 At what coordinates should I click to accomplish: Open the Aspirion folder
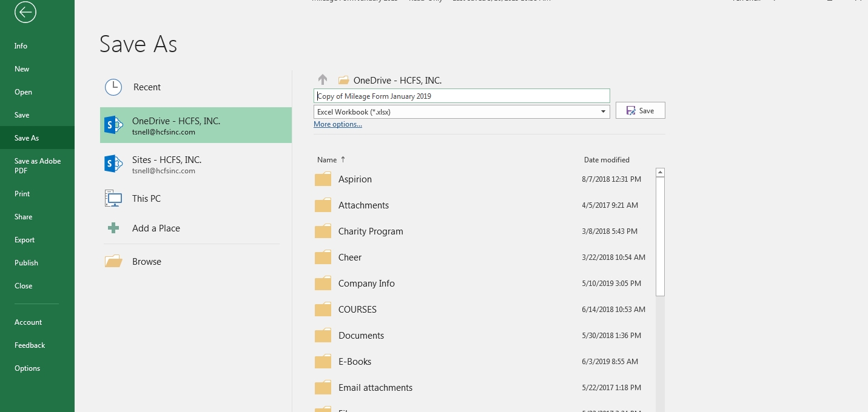tap(355, 179)
